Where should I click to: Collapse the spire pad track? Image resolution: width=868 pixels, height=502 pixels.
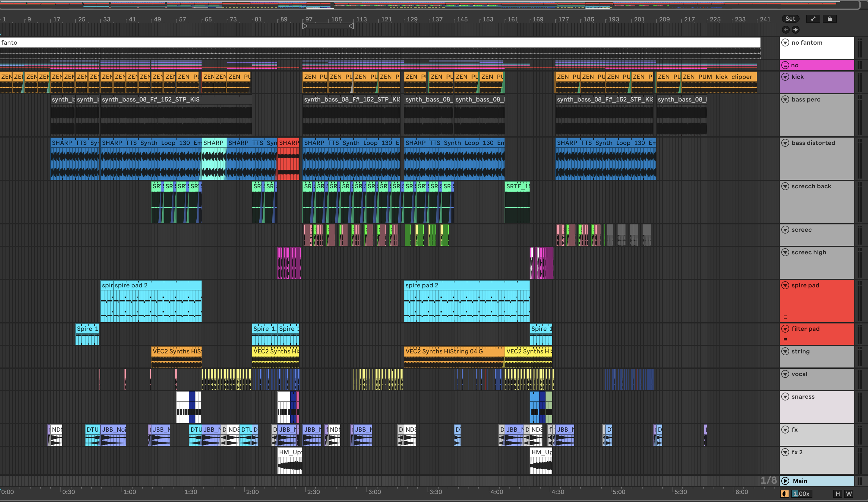[785, 285]
